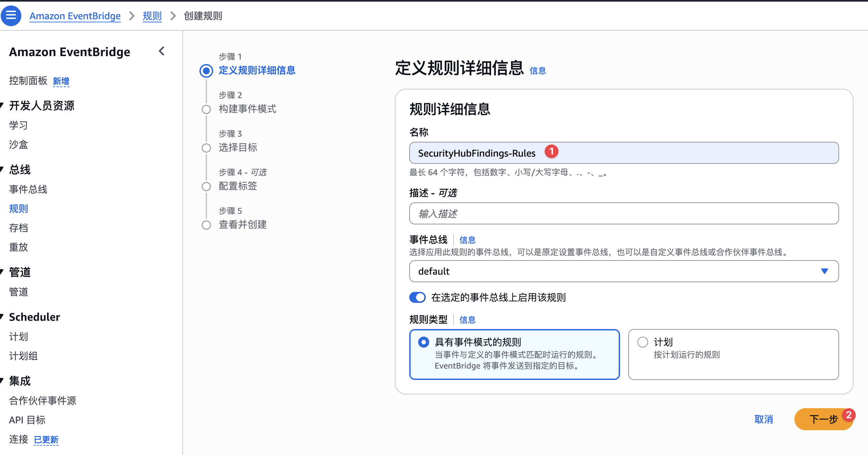Click the Next step orange button
This screenshot has width=868, height=455.
(823, 419)
